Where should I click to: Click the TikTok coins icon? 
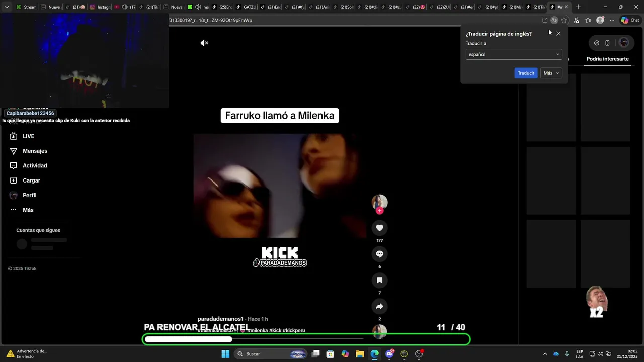[x=597, y=43]
